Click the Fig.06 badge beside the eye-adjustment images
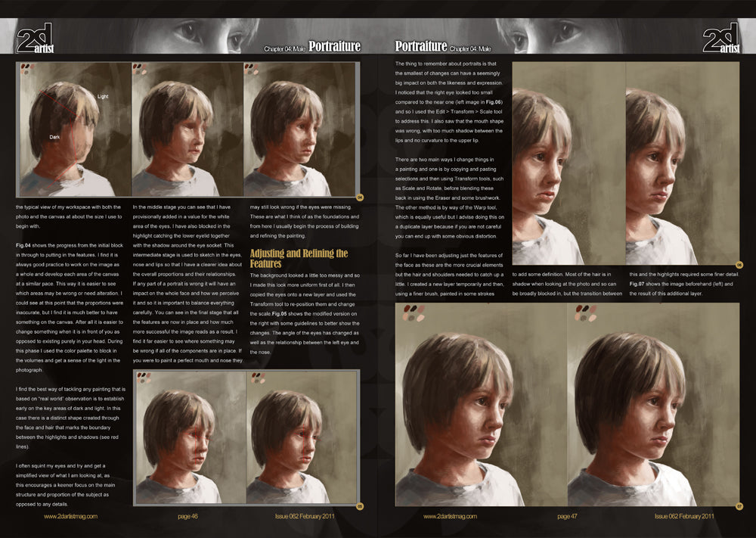Screen dimensions: 756x538 (x=739, y=265)
